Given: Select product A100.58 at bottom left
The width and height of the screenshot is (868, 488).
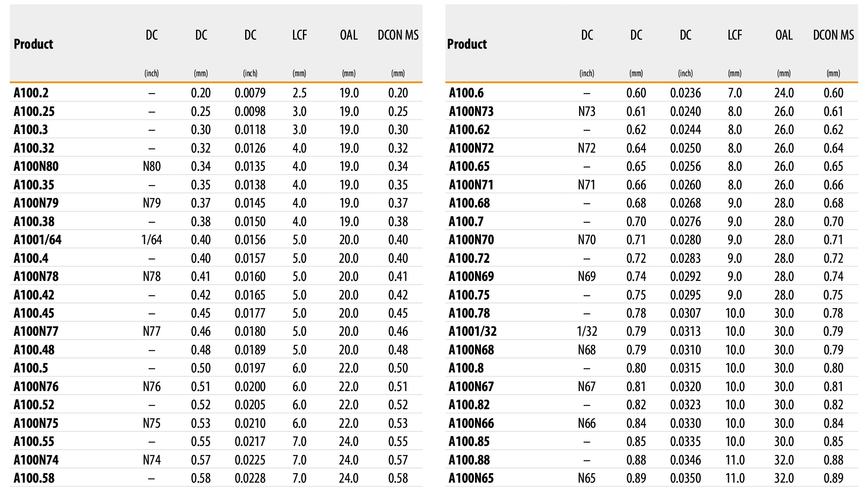Looking at the screenshot, I should pyautogui.click(x=34, y=478).
